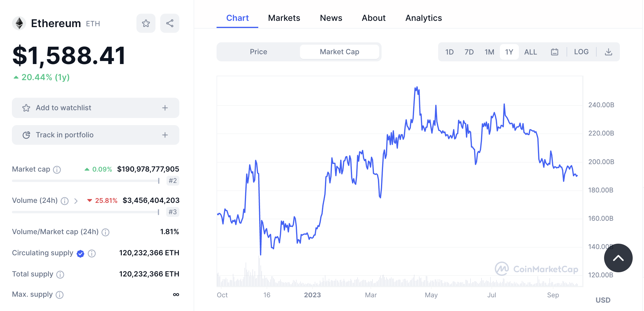
Task: Download chart data with the download icon
Action: coord(608,52)
